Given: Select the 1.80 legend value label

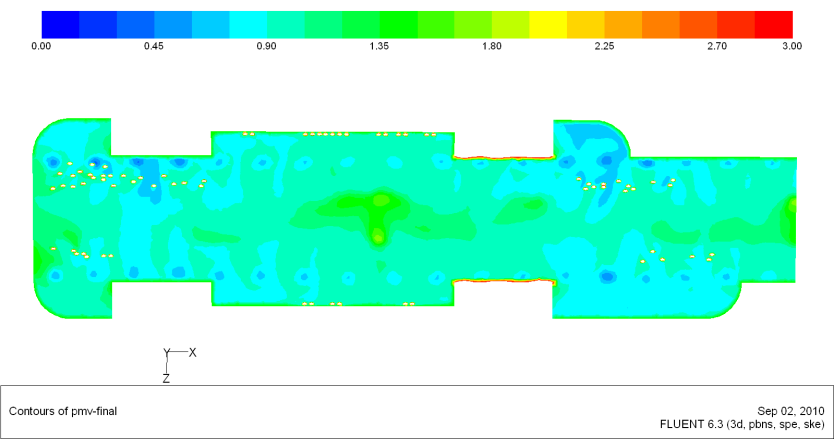Looking at the screenshot, I should (x=492, y=46).
